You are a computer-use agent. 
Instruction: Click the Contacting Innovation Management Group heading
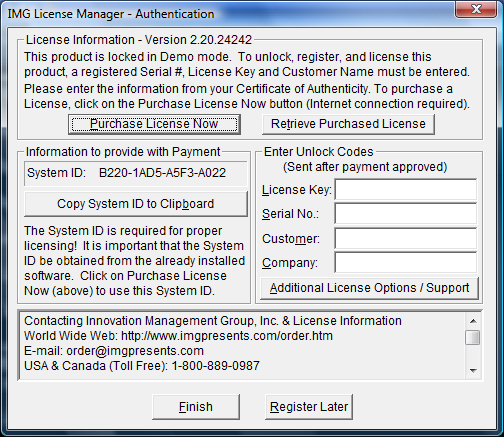[213, 321]
